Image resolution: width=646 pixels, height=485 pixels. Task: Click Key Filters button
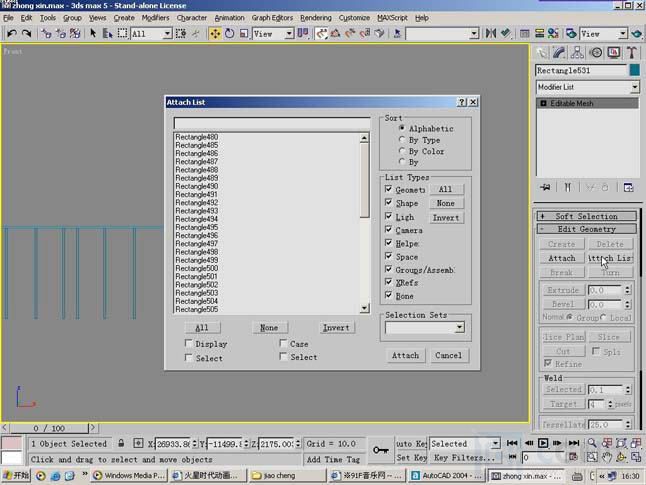point(464,457)
